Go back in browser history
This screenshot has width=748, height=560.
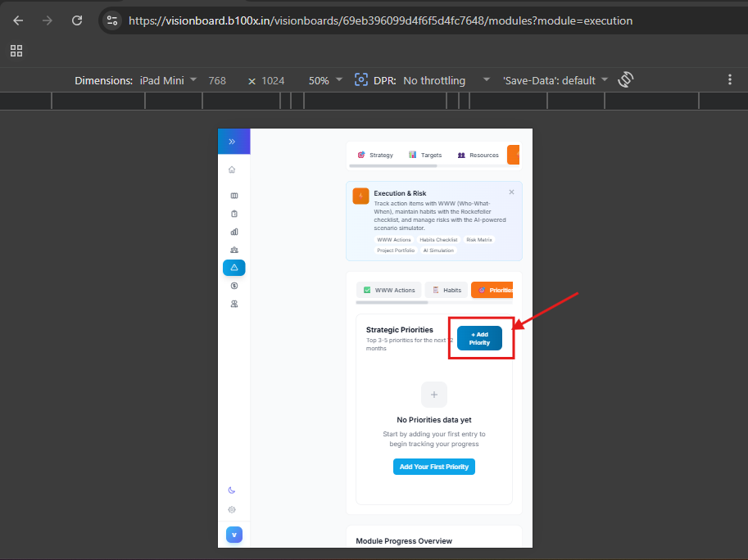pyautogui.click(x=18, y=20)
